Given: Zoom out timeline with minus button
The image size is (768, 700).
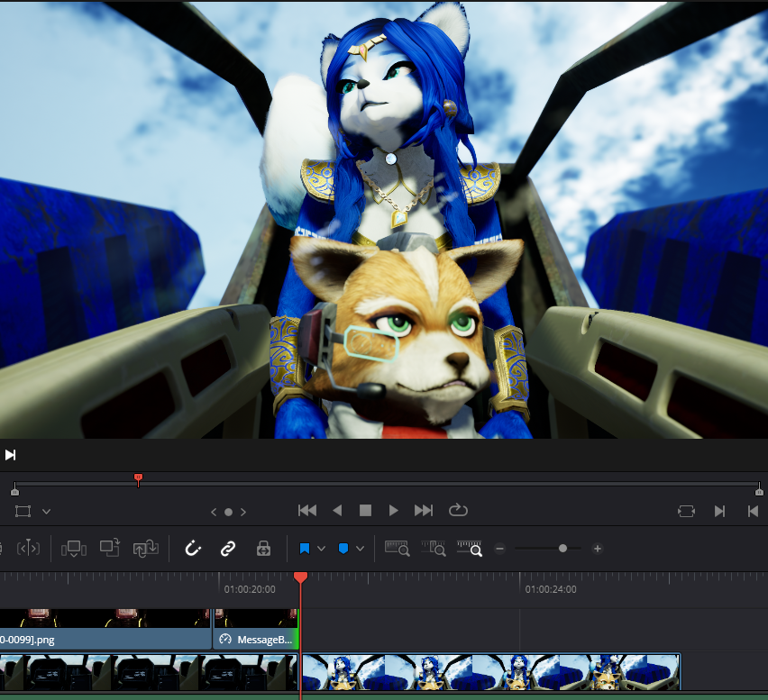Looking at the screenshot, I should tap(499, 549).
